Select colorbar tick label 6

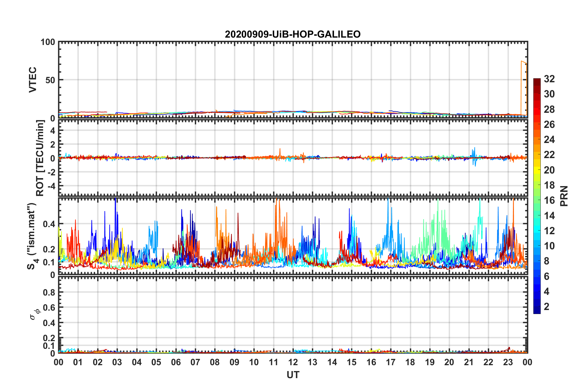pos(547,276)
